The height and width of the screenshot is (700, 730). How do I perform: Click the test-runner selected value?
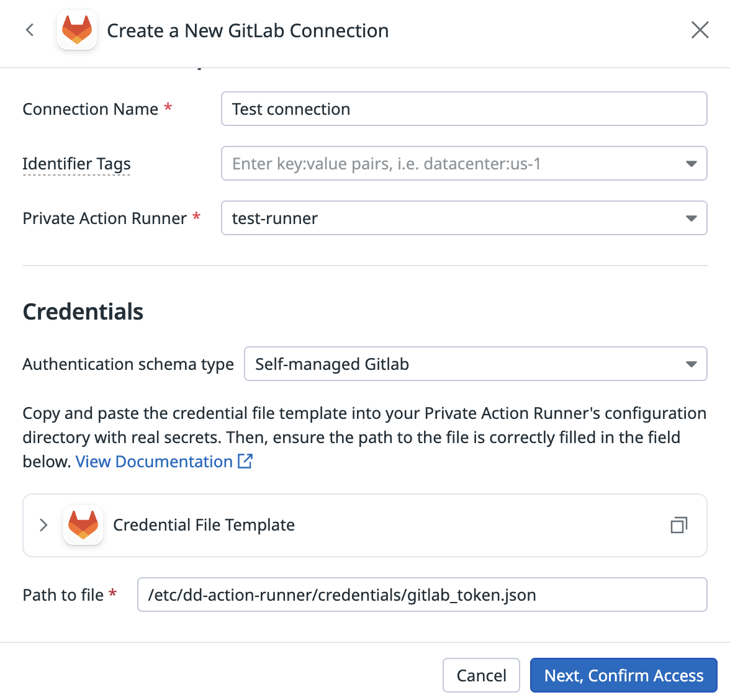[x=274, y=218]
